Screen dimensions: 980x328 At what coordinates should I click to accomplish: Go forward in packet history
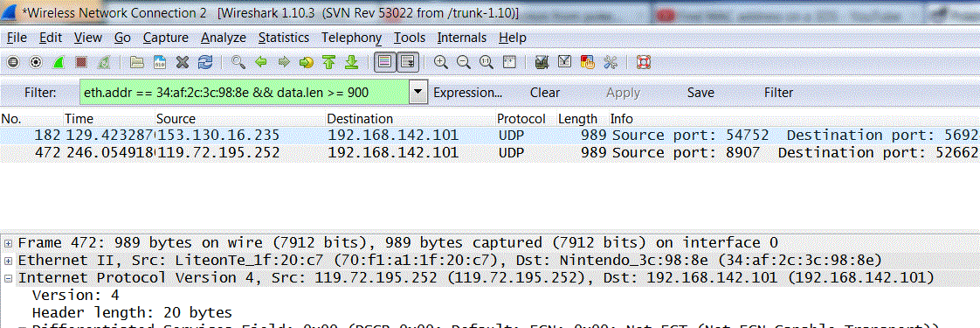pos(284,62)
